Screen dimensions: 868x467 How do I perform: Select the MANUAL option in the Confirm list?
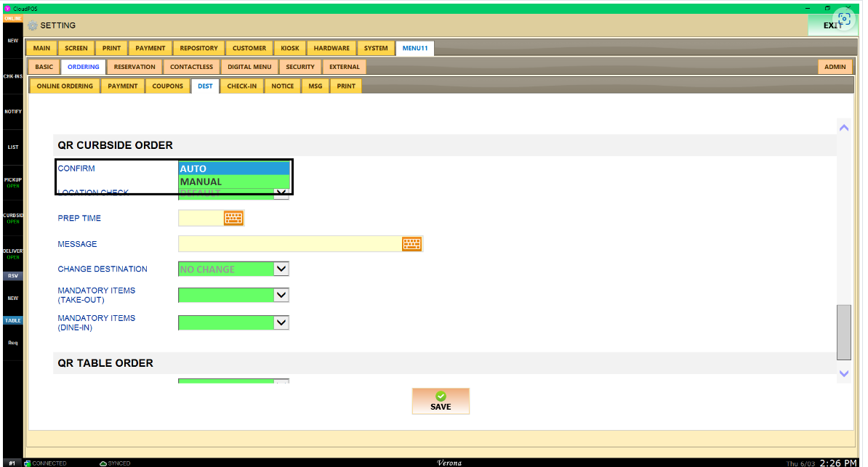pyautogui.click(x=234, y=182)
